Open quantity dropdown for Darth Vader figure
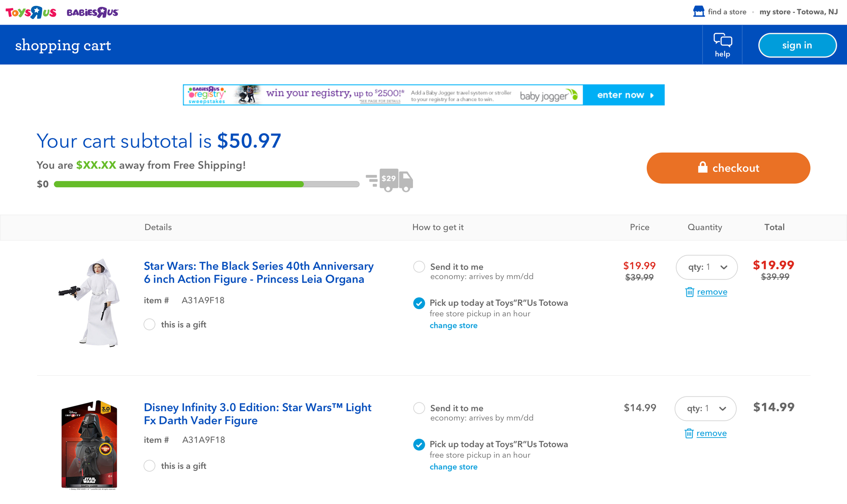 pyautogui.click(x=705, y=409)
